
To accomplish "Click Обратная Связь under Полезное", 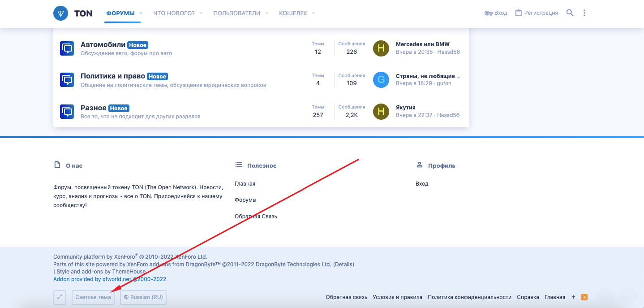I will 256,217.
